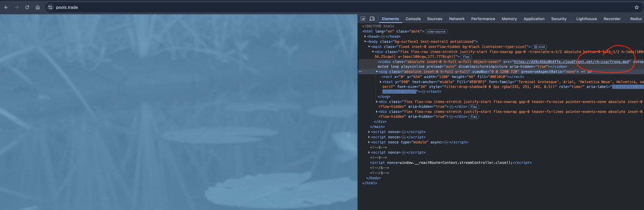Viewport: 644px width, 210px height.
Task: Expand the text element arrow
Action: click(x=381, y=82)
